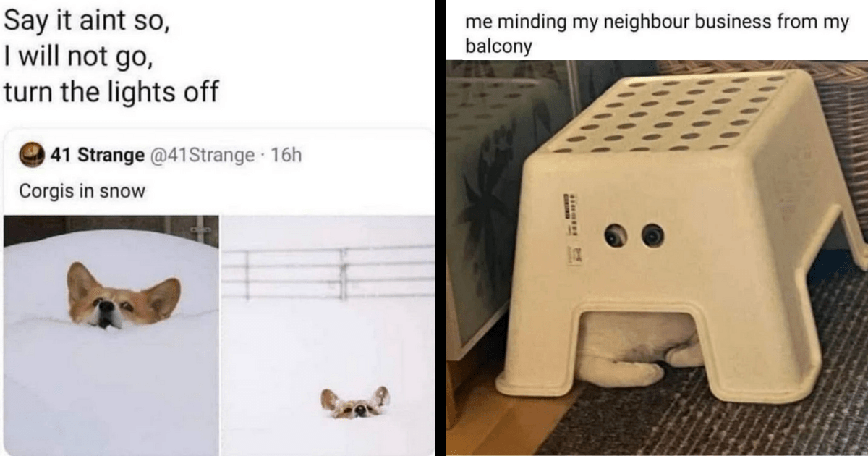Image resolution: width=868 pixels, height=456 pixels.
Task: Select the 'turn the lights off' caption line
Action: pyautogui.click(x=111, y=92)
